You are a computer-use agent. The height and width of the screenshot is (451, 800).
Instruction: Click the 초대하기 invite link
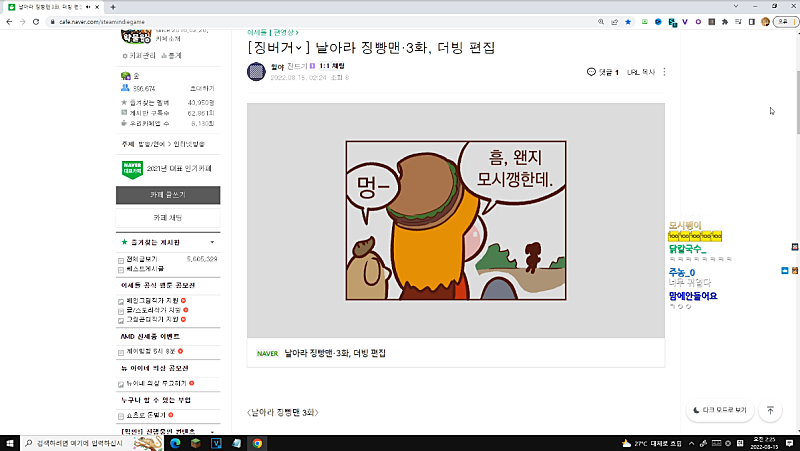coord(202,88)
